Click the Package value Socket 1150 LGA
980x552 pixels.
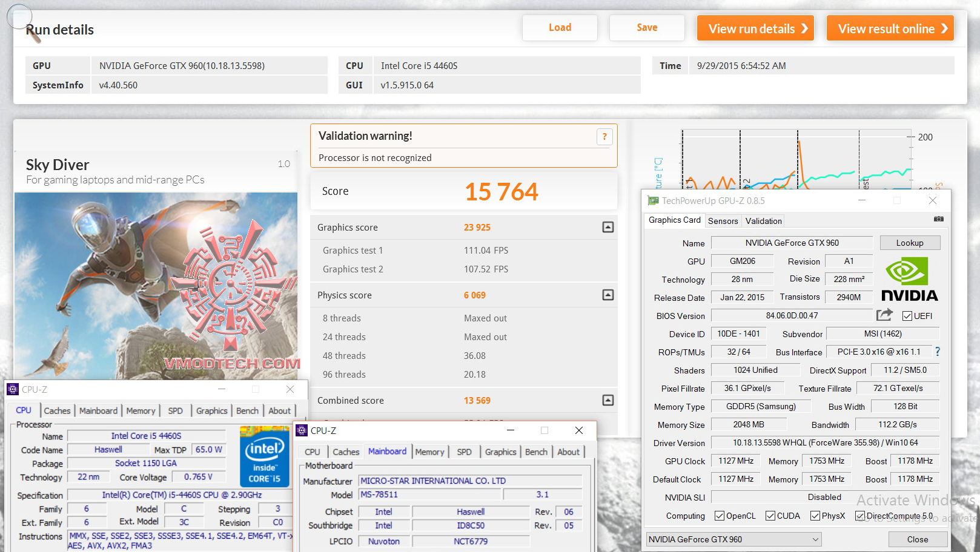(146, 463)
